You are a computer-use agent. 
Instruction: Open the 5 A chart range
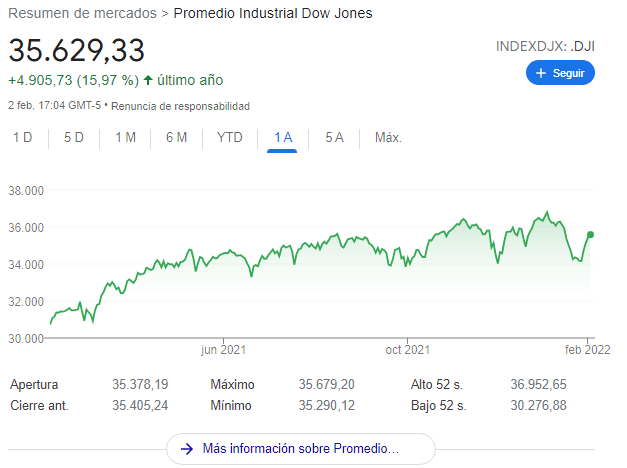tap(335, 137)
